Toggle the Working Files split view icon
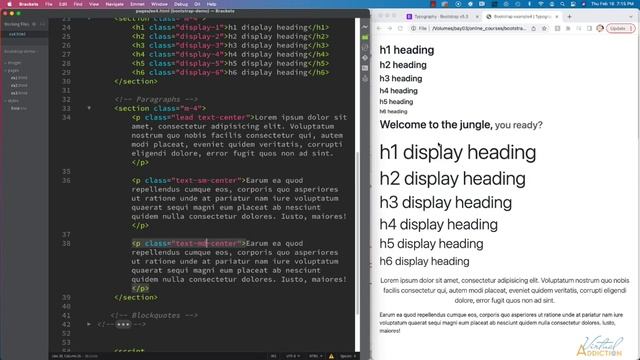The width and height of the screenshot is (640, 360). pyautogui.click(x=42, y=24)
